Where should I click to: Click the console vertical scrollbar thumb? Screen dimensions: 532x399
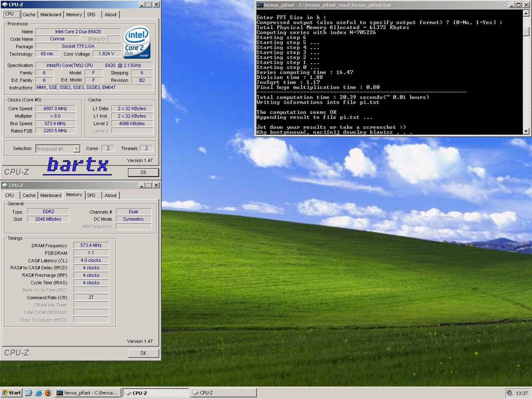[526, 32]
